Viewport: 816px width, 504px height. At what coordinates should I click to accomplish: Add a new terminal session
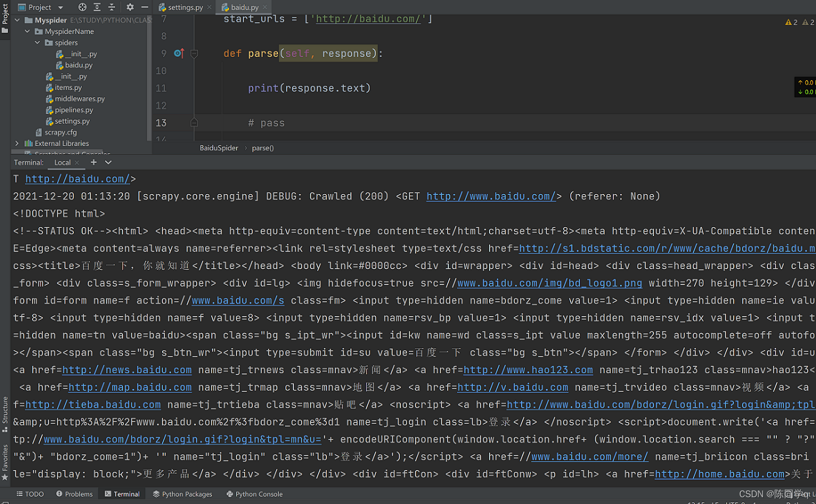(94, 162)
